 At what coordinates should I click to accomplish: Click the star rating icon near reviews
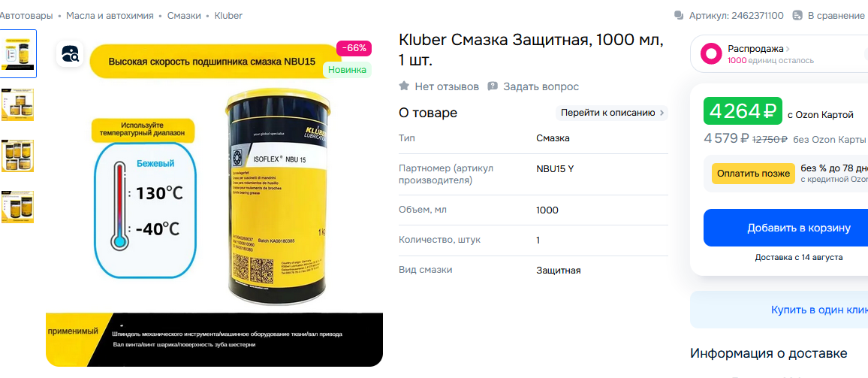(404, 86)
